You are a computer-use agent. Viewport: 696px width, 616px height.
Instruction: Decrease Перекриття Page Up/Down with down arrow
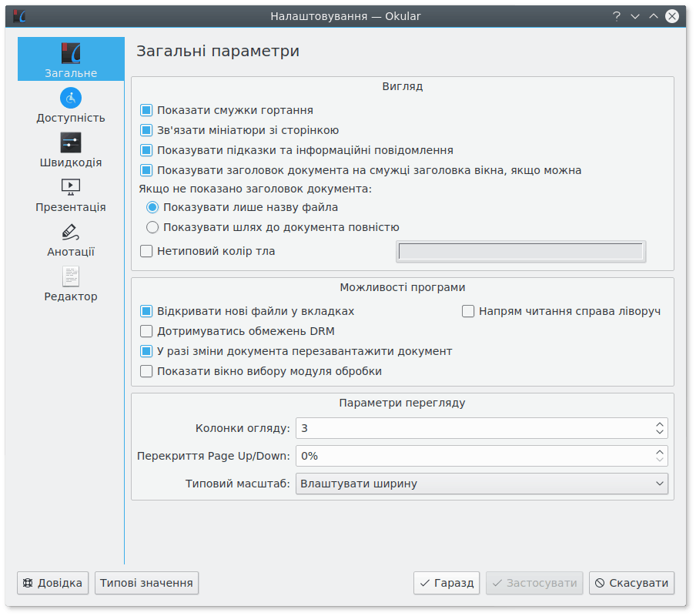click(x=660, y=460)
